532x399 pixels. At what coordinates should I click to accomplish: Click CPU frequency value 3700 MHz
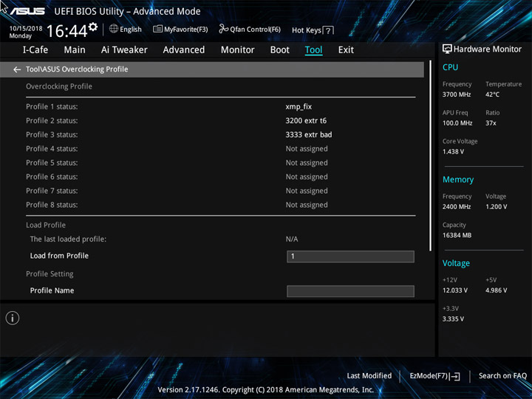point(457,95)
